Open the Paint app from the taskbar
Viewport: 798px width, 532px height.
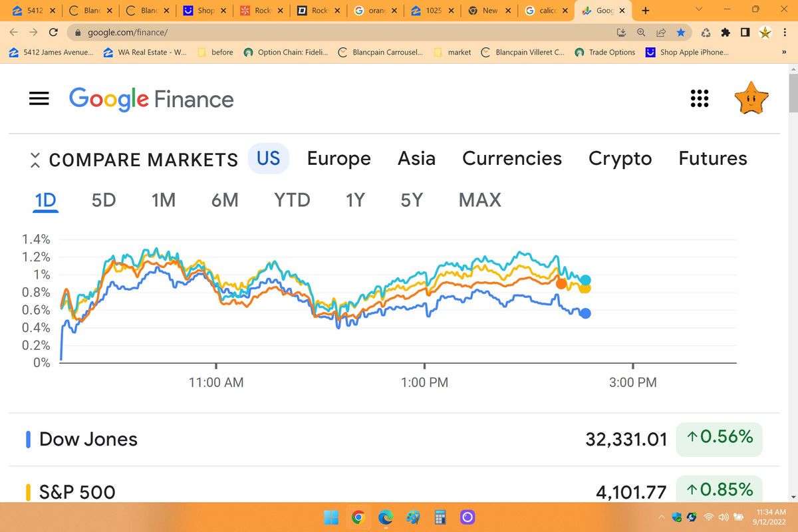(413, 517)
